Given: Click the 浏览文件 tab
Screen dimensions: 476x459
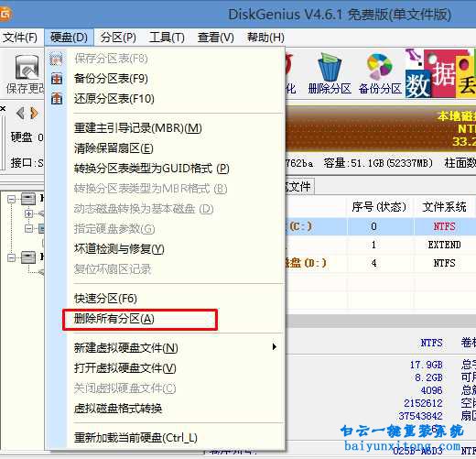Looking at the screenshot, I should tap(299, 186).
